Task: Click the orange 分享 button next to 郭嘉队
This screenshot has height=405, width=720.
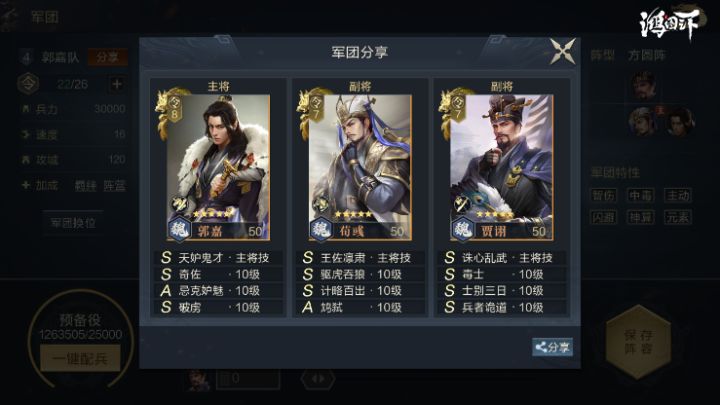Action: click(107, 57)
